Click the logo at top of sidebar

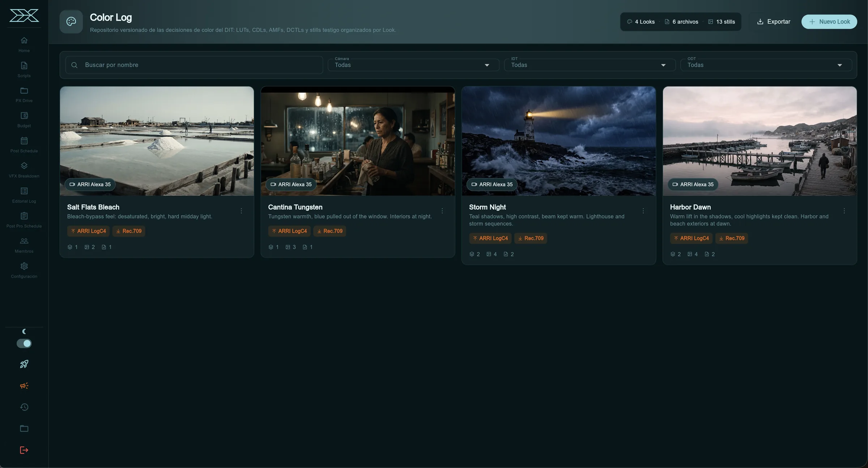coord(24,16)
